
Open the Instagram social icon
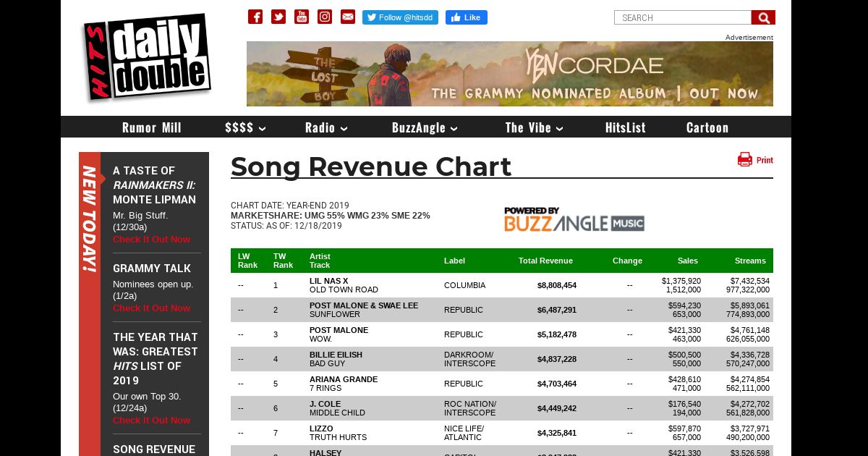[325, 17]
